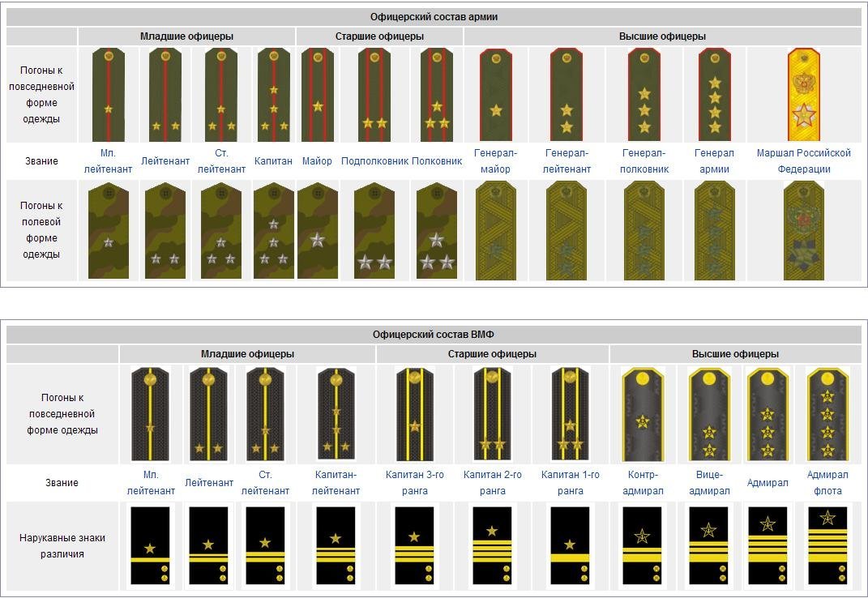Open the Маршал Российской Федерации link
Image resolution: width=868 pixels, height=598 pixels.
point(803,160)
